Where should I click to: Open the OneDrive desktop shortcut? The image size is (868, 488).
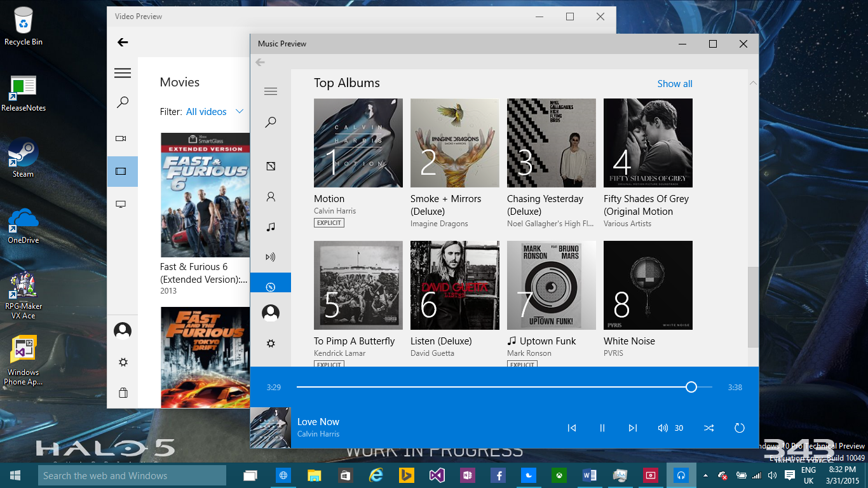point(24,226)
